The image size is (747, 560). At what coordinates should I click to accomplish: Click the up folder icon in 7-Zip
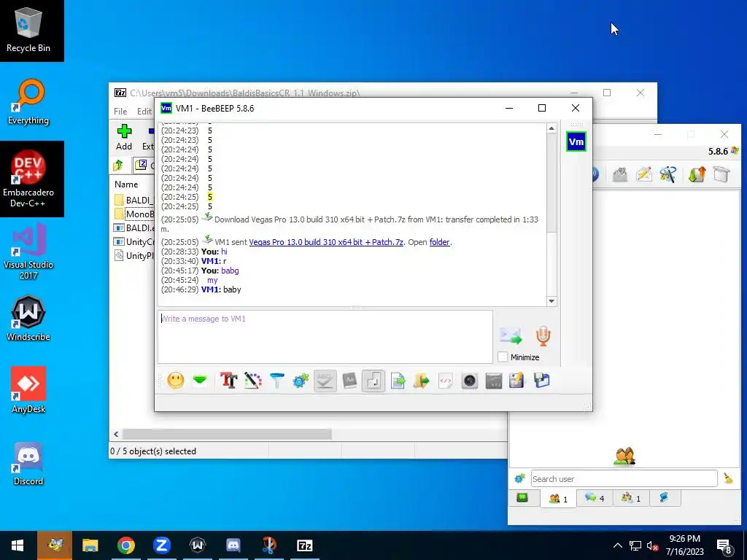[x=118, y=166]
